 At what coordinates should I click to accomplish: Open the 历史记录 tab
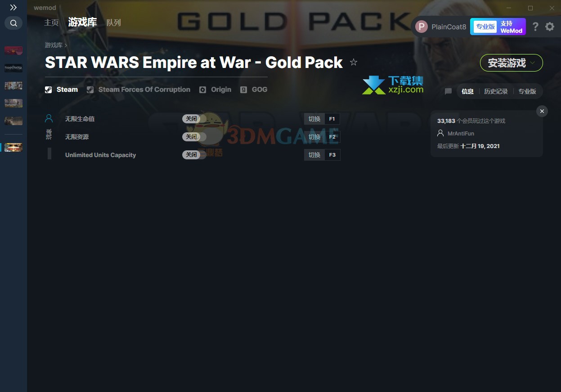click(496, 91)
